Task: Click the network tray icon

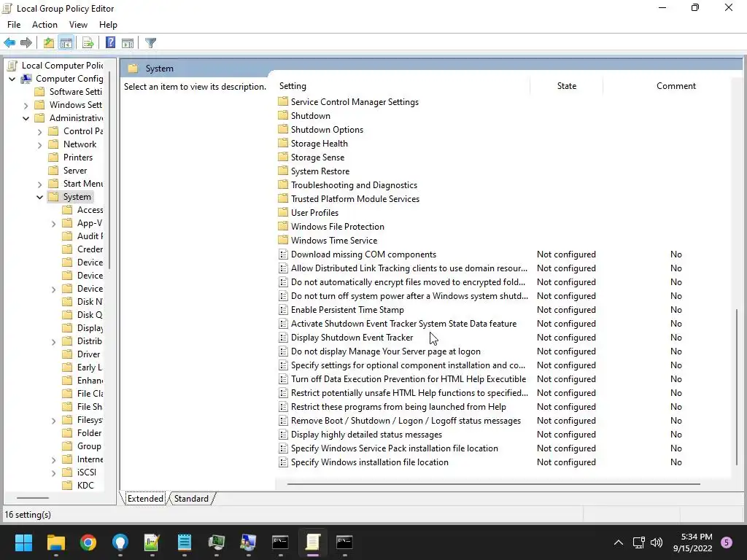Action: click(x=638, y=542)
